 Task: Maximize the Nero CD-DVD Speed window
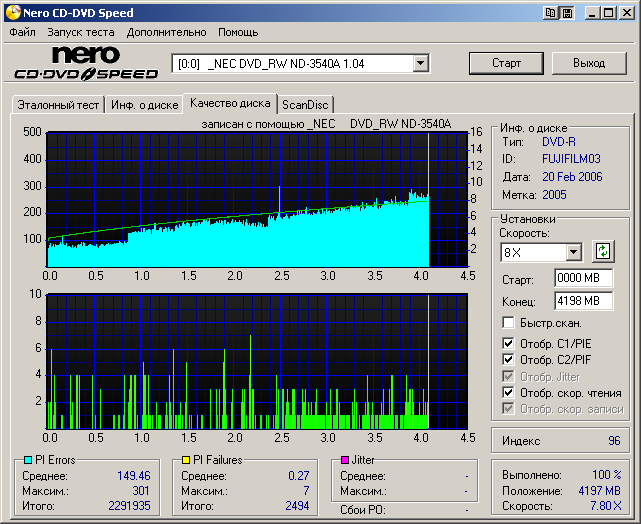tap(609, 13)
